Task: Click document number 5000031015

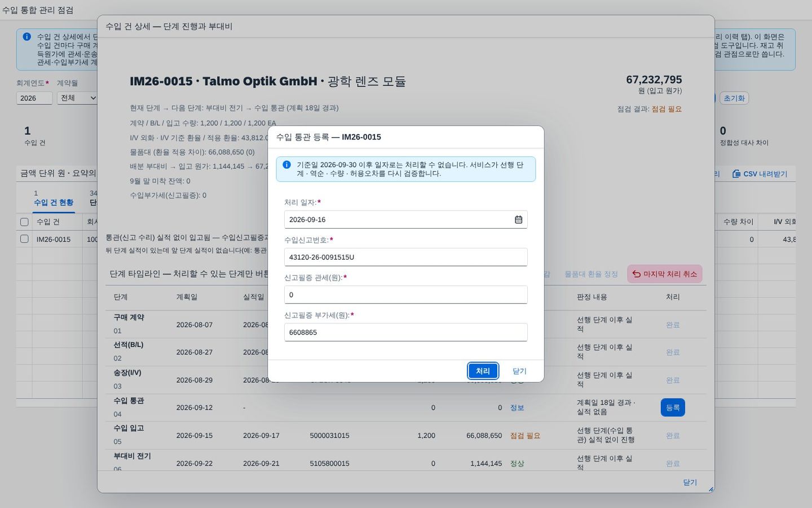Action: [329, 436]
